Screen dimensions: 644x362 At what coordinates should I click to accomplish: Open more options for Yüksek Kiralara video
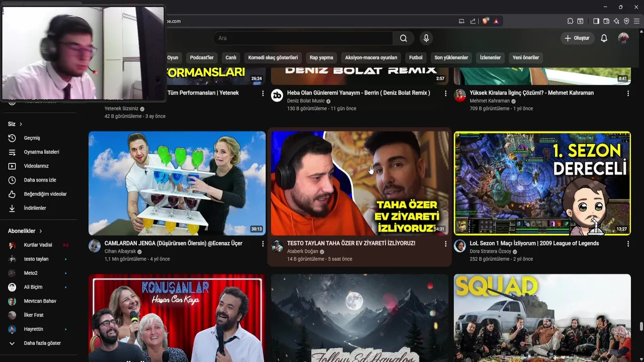coord(628,94)
